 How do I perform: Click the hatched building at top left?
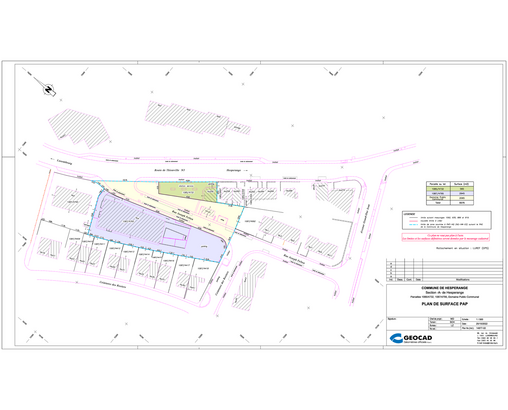pyautogui.click(x=79, y=128)
